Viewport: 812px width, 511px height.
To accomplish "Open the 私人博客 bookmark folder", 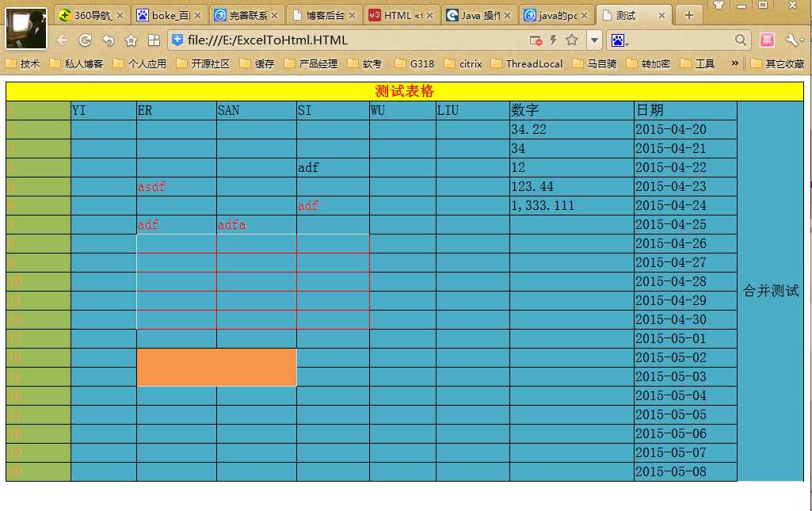I will 77,63.
